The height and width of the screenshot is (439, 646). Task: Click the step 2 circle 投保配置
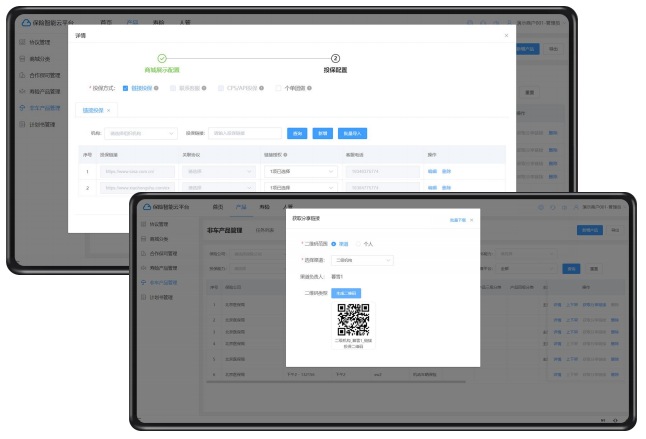[335, 58]
